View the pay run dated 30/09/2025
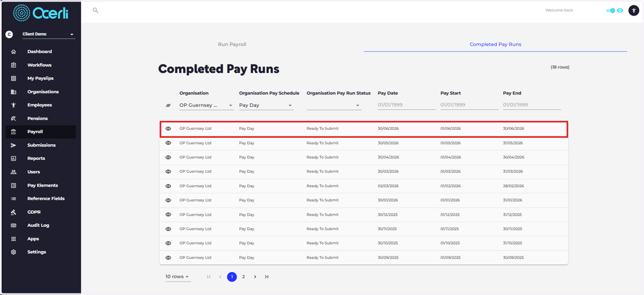Viewport: 644px width, 295px height. [x=168, y=257]
